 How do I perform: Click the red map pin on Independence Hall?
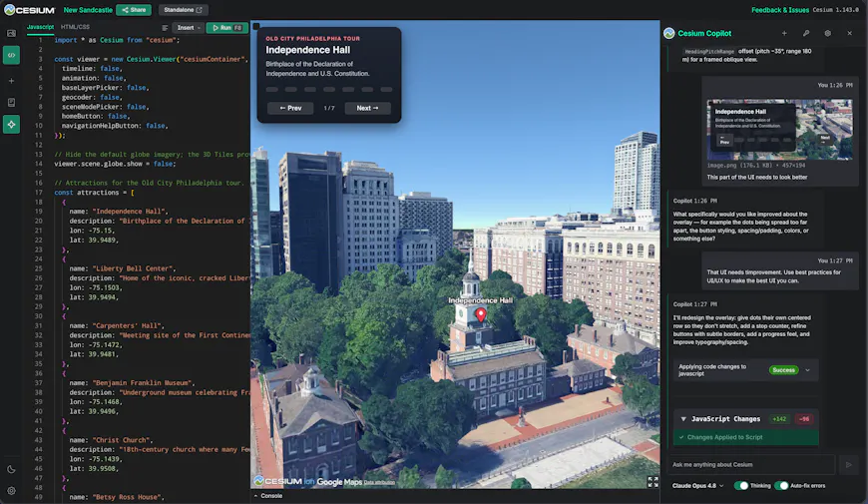tap(481, 314)
